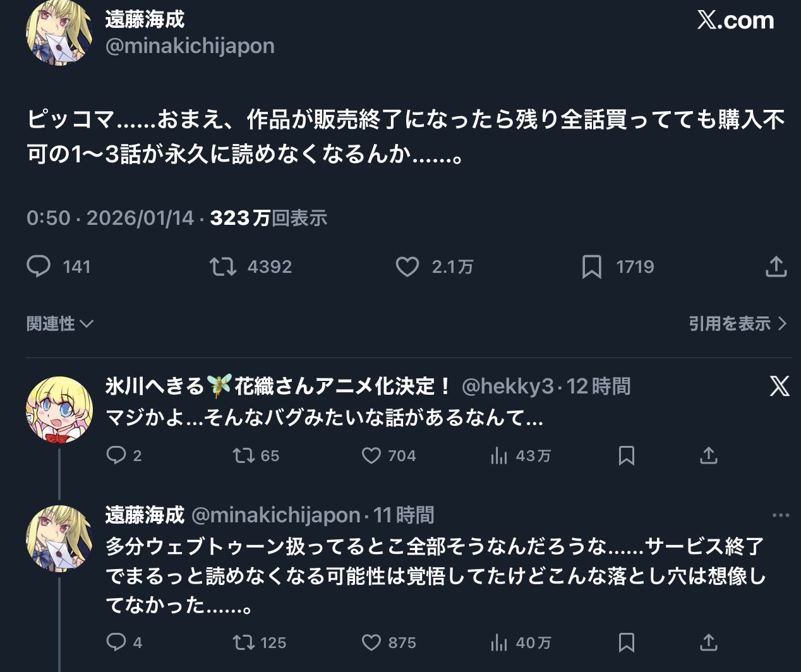
Task: Share the @hekky3 reply
Action: tap(709, 455)
